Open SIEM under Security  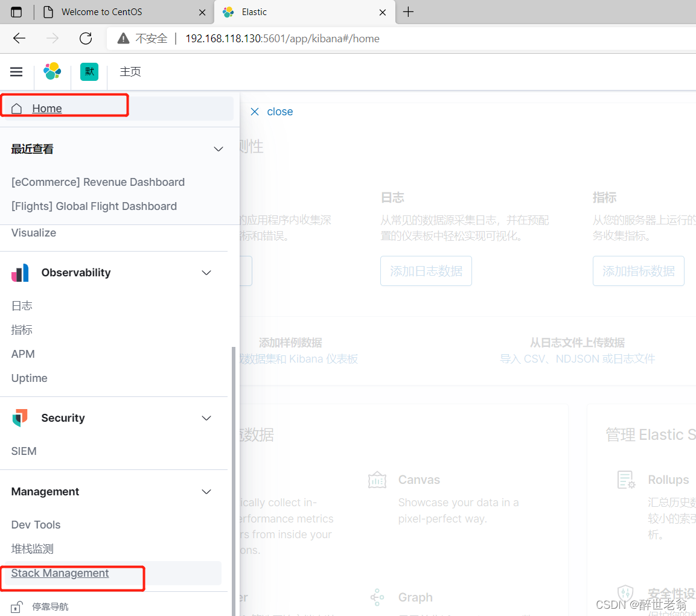[x=24, y=451]
